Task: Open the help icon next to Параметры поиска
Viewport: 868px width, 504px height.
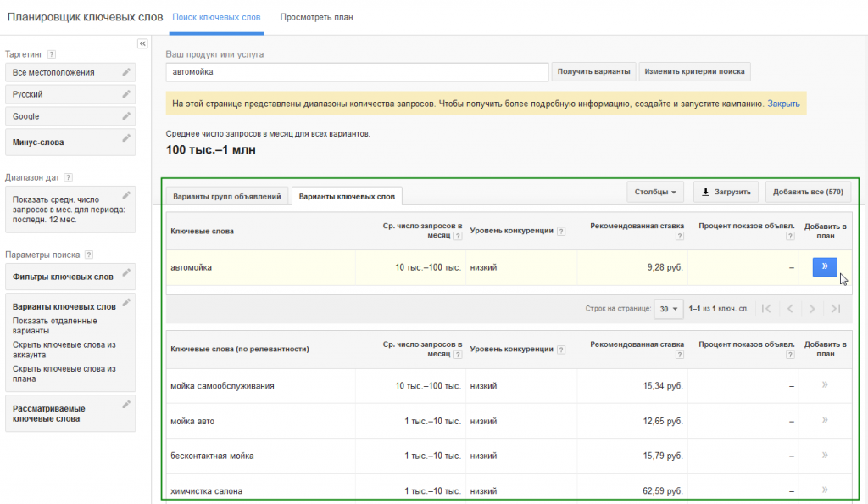Action: 88,255
